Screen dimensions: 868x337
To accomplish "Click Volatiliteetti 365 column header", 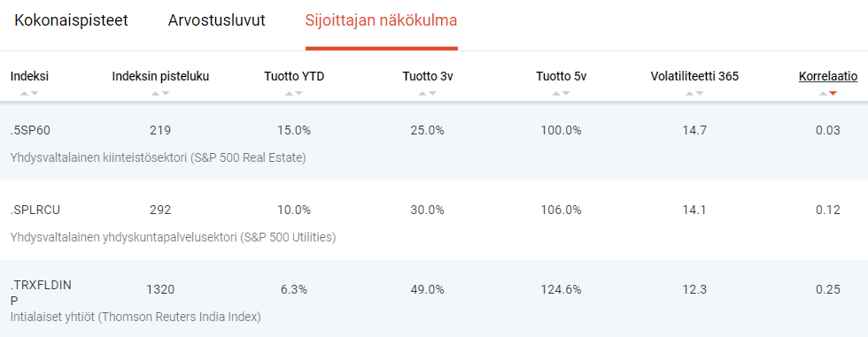I will click(x=694, y=77).
